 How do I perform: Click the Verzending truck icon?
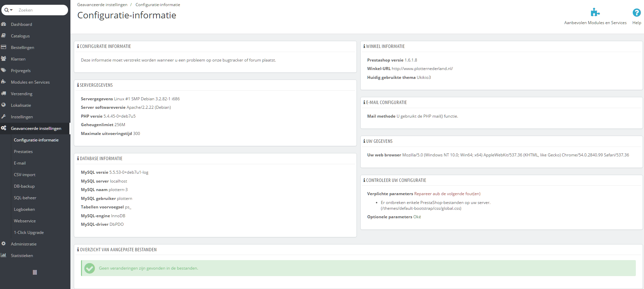[x=3, y=93]
